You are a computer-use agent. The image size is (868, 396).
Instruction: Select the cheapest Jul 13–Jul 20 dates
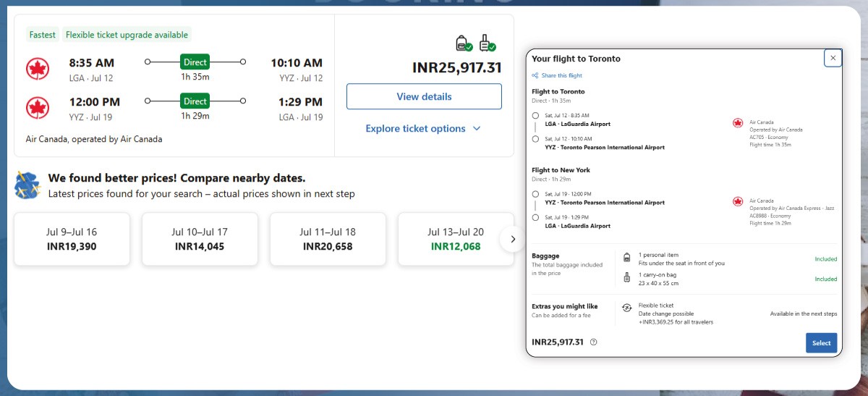pos(456,239)
